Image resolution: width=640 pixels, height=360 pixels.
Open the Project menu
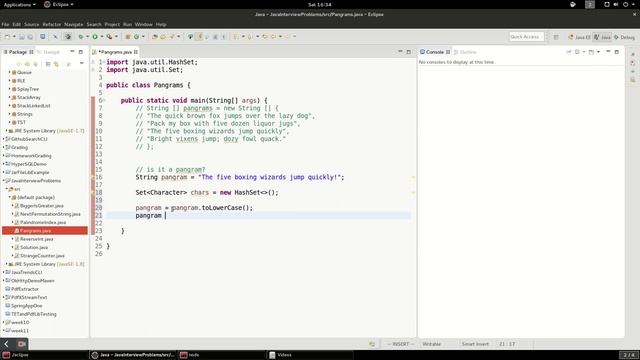click(112, 24)
